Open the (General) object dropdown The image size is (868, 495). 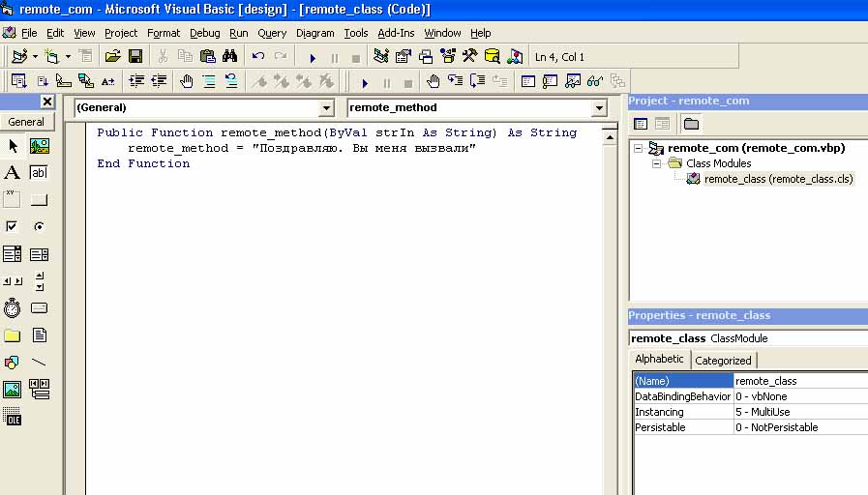click(x=327, y=108)
